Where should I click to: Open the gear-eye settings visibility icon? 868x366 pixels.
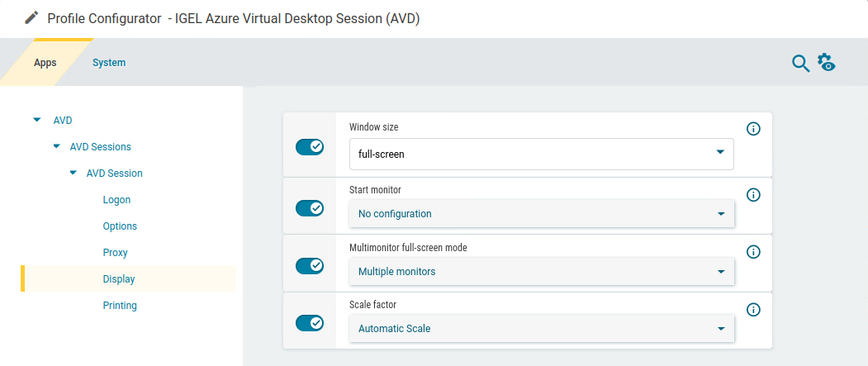point(827,63)
